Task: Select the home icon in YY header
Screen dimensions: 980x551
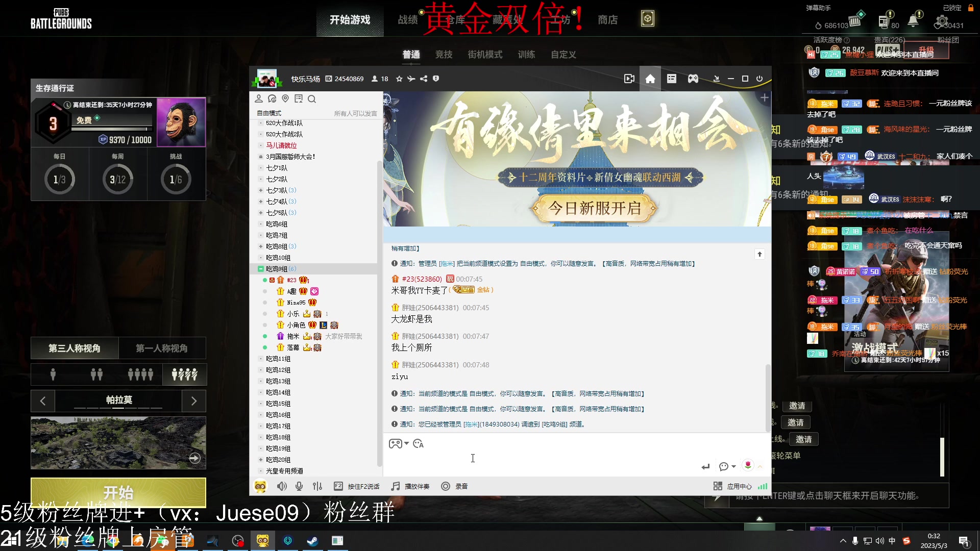Action: [x=650, y=79]
